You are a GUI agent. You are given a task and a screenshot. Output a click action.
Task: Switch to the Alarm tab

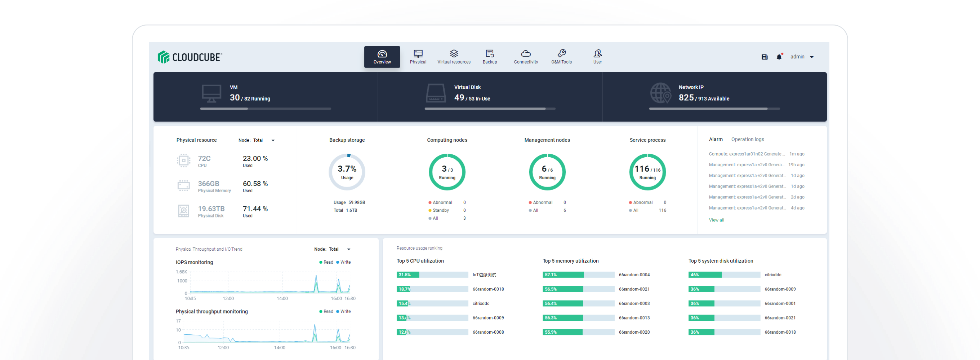(x=716, y=140)
